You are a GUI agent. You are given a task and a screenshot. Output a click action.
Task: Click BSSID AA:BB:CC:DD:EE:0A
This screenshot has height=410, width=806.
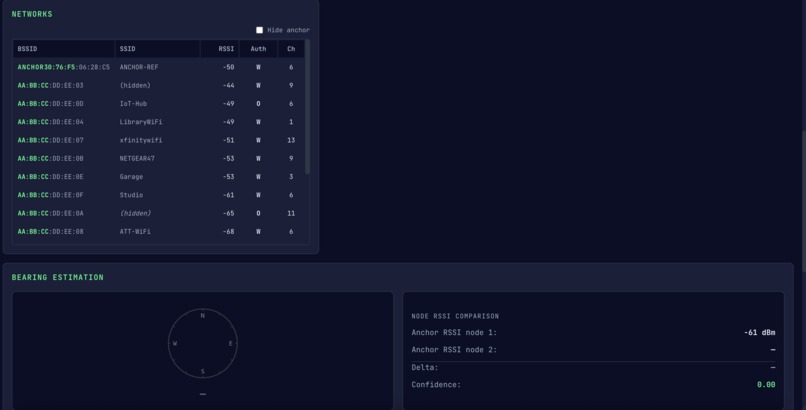point(50,213)
